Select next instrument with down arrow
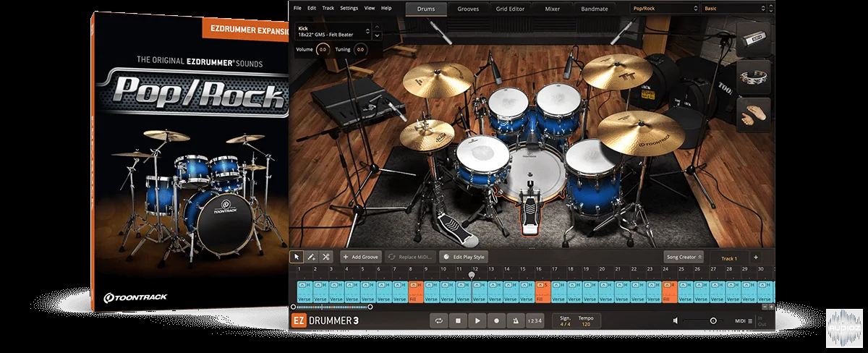868x353 pixels. 377,36
